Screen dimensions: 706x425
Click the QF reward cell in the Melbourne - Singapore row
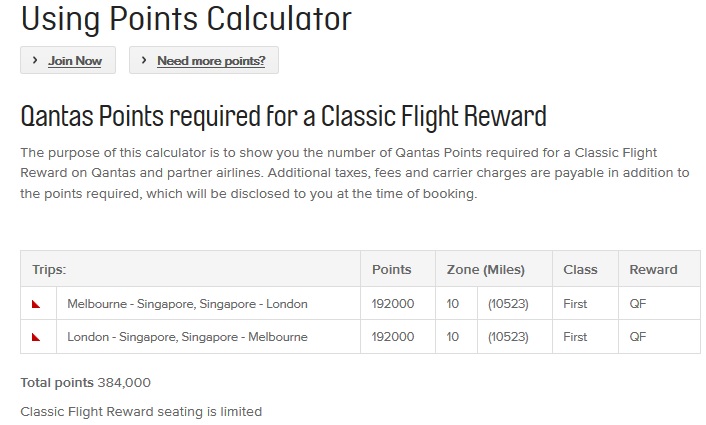click(638, 304)
